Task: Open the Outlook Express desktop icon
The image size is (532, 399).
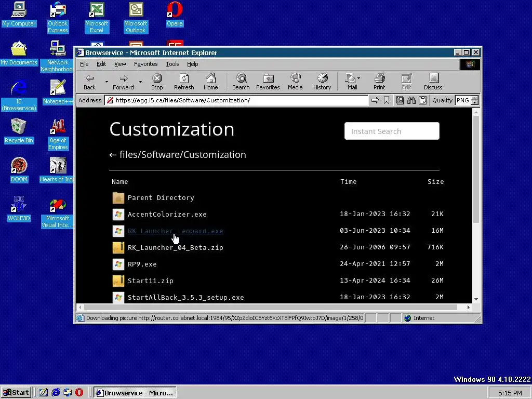Action: click(x=58, y=18)
